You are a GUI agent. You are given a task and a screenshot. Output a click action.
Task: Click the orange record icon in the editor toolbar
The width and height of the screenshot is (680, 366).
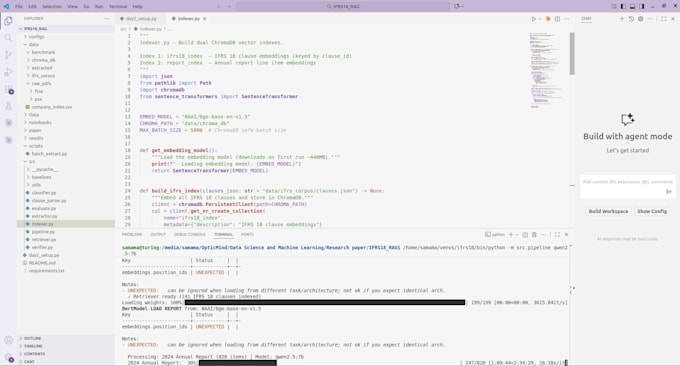coord(548,19)
